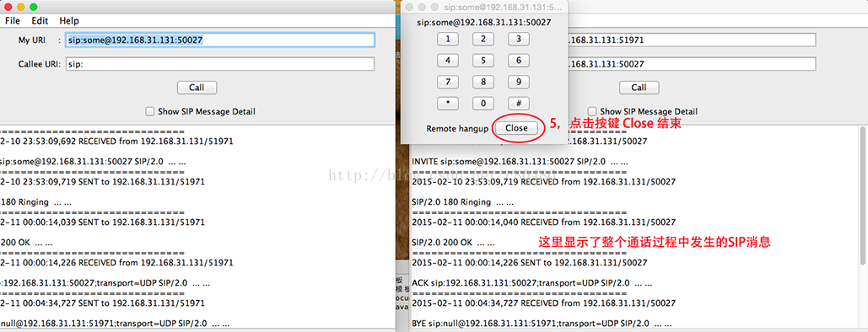Select left log line '00:00:14,226 RECEIVED from'
This screenshot has height=332, width=868.
[x=116, y=262]
